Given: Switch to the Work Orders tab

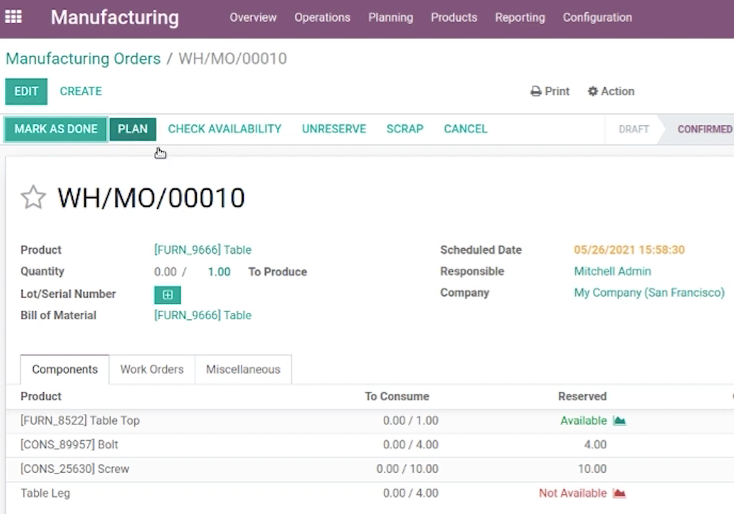Looking at the screenshot, I should (x=152, y=369).
